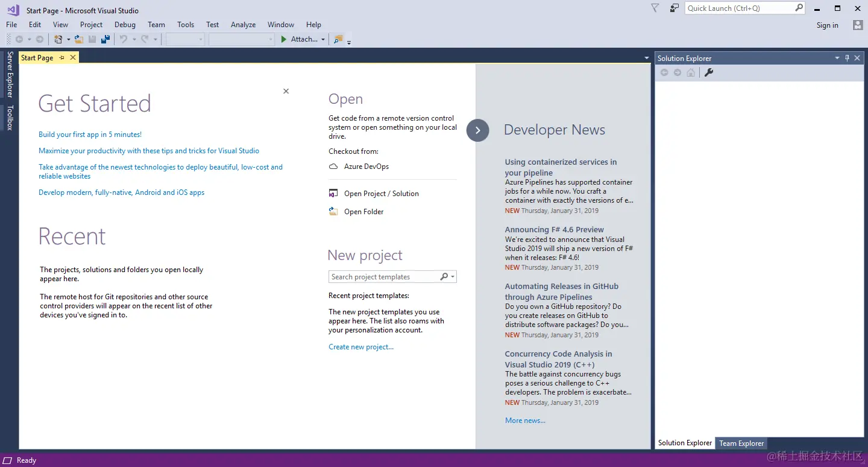Click the Open Folder icon
Viewport: 868px width, 467px height.
(x=333, y=211)
